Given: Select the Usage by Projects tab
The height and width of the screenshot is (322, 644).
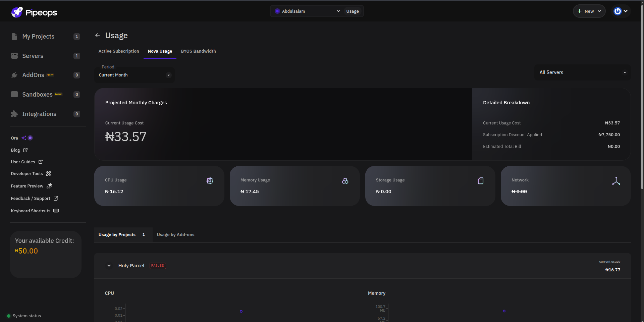Looking at the screenshot, I should point(123,235).
